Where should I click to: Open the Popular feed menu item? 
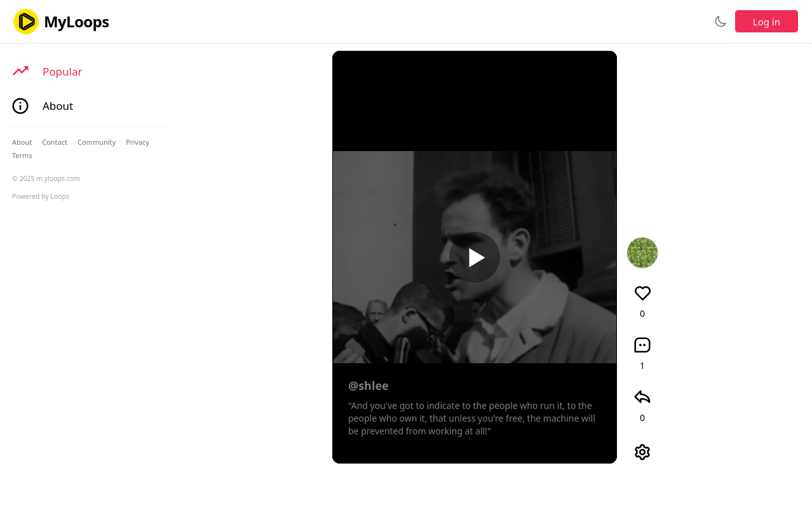pos(62,72)
